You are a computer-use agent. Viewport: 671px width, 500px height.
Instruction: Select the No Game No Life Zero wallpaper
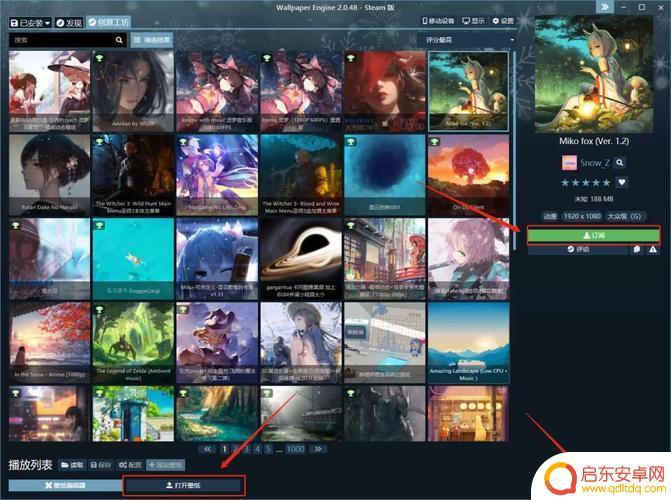pyautogui.click(x=217, y=175)
